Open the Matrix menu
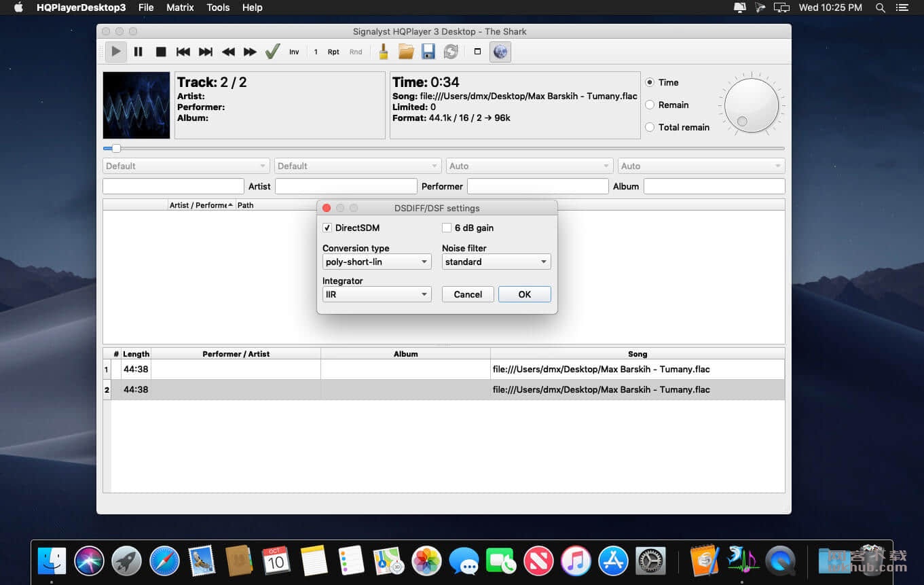This screenshot has height=585, width=924. point(180,7)
